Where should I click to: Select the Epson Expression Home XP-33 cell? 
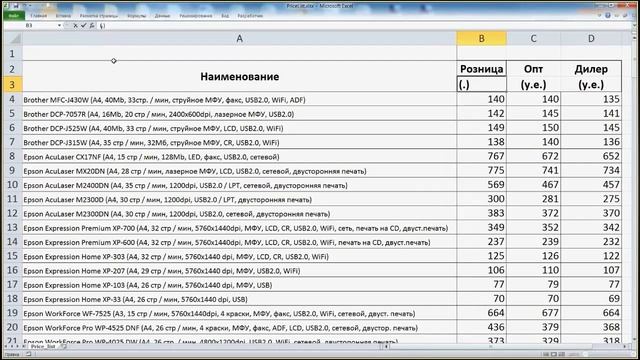click(239, 299)
